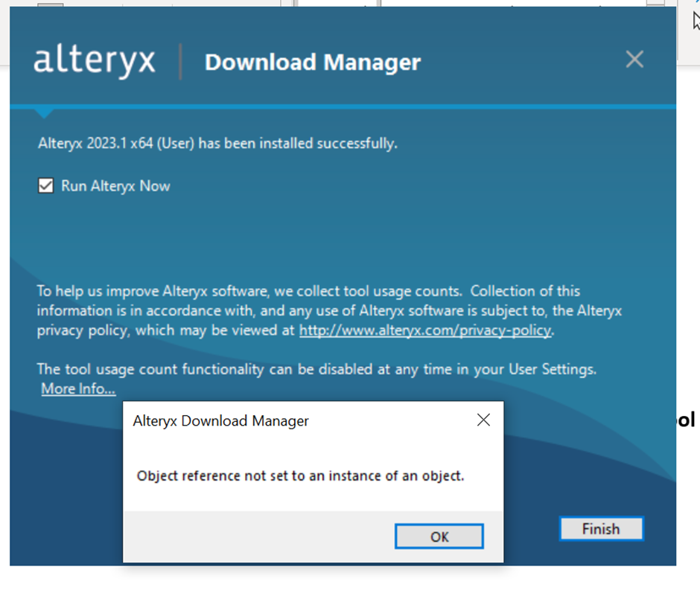Uncheck the Run Alteryx Now checkbox
Viewport: 700px width, 596px height.
click(45, 185)
